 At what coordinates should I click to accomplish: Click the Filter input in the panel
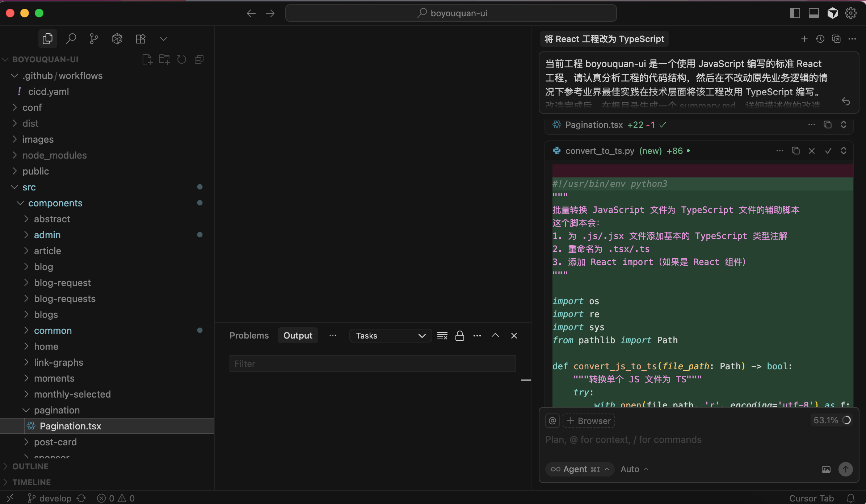coord(373,364)
